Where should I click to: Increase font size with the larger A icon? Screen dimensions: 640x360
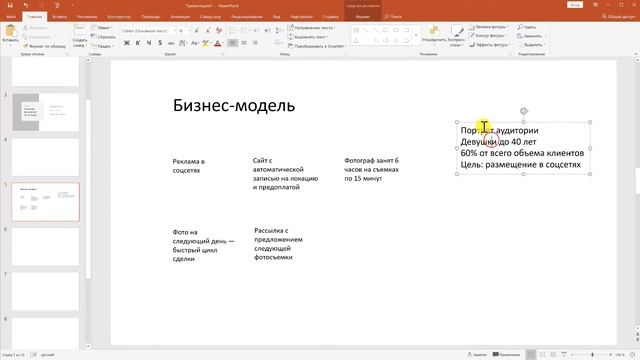[197, 31]
